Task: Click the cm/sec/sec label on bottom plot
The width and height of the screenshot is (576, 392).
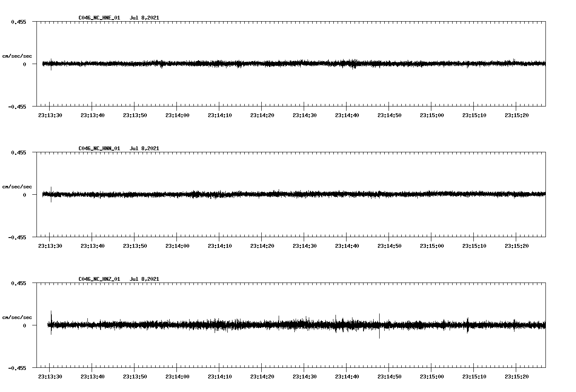Action: point(18,316)
